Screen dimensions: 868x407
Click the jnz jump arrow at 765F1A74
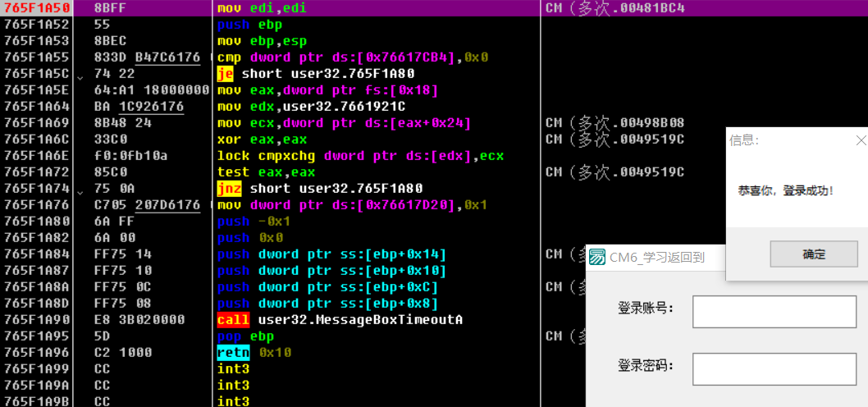click(x=80, y=190)
